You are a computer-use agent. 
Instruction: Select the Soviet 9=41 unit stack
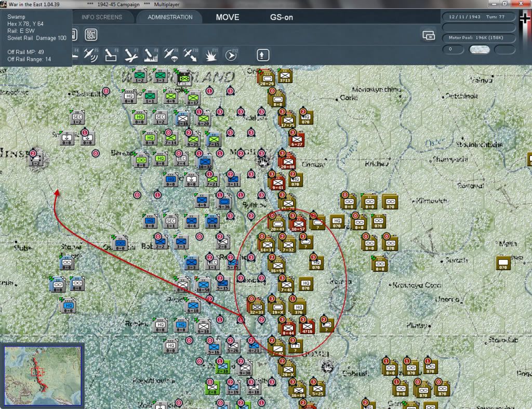[x=277, y=182]
